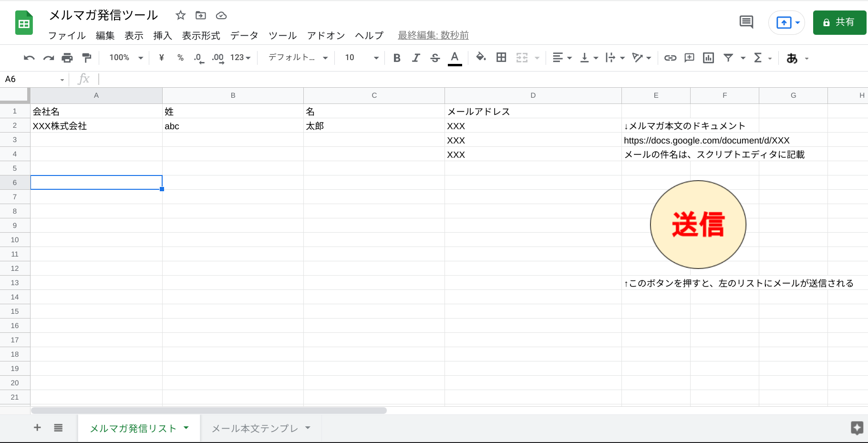
Task: Insert a link using chain icon
Action: pos(670,58)
